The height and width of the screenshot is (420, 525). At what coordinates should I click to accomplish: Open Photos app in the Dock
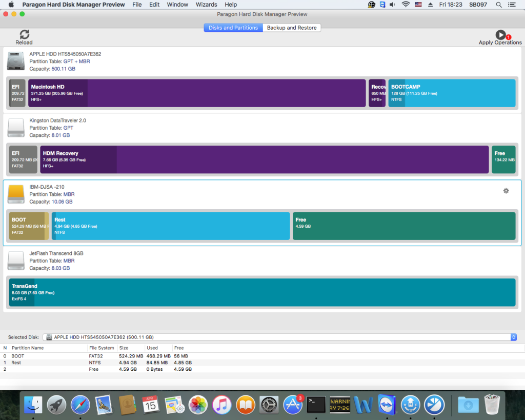(198, 405)
